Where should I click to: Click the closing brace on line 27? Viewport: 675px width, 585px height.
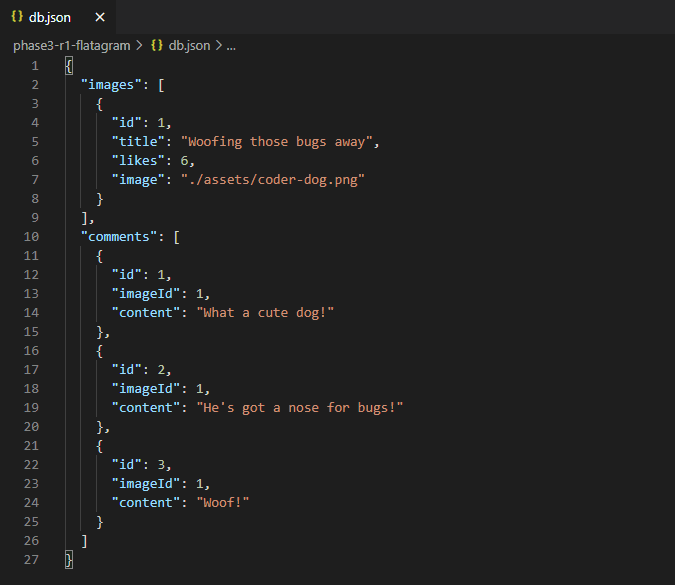69,560
